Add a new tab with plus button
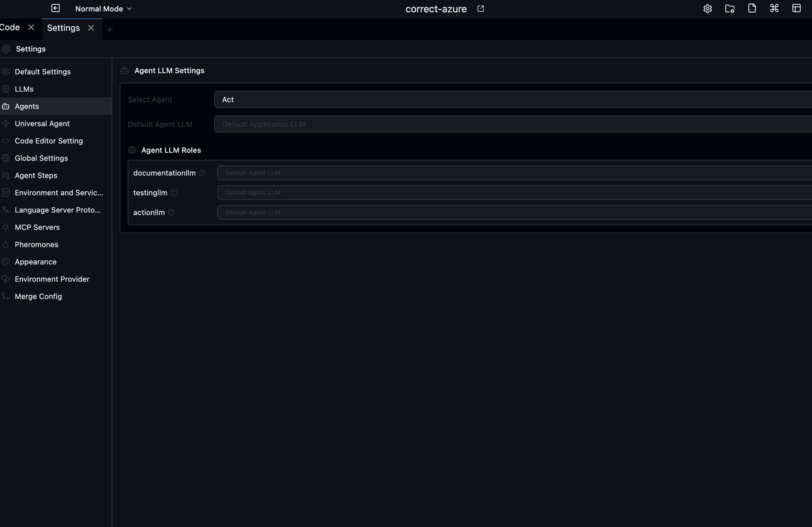The image size is (812, 527). click(x=109, y=29)
